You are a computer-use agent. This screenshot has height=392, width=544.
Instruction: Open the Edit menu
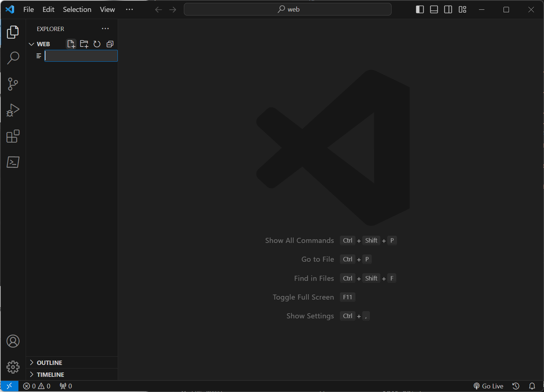tap(48, 9)
